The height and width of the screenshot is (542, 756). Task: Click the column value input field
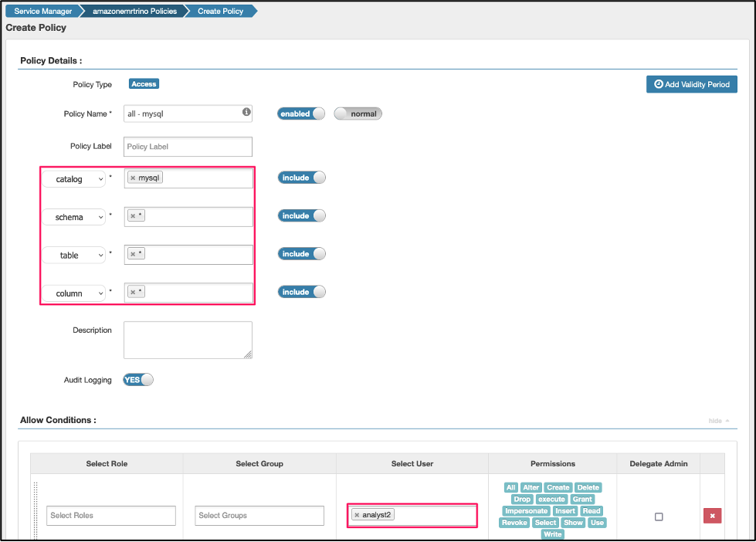[188, 293]
